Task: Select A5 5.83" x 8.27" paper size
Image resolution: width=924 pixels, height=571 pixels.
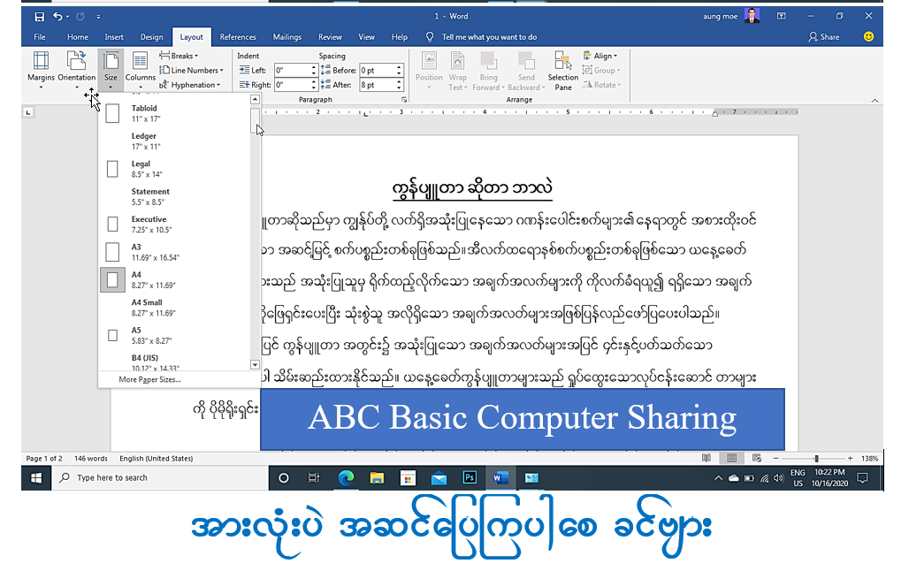Action: (174, 335)
